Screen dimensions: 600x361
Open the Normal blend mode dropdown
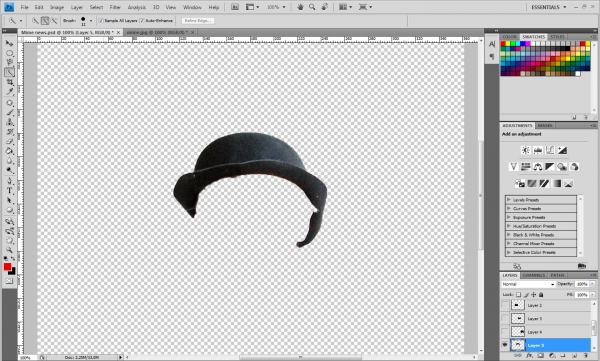coord(528,284)
